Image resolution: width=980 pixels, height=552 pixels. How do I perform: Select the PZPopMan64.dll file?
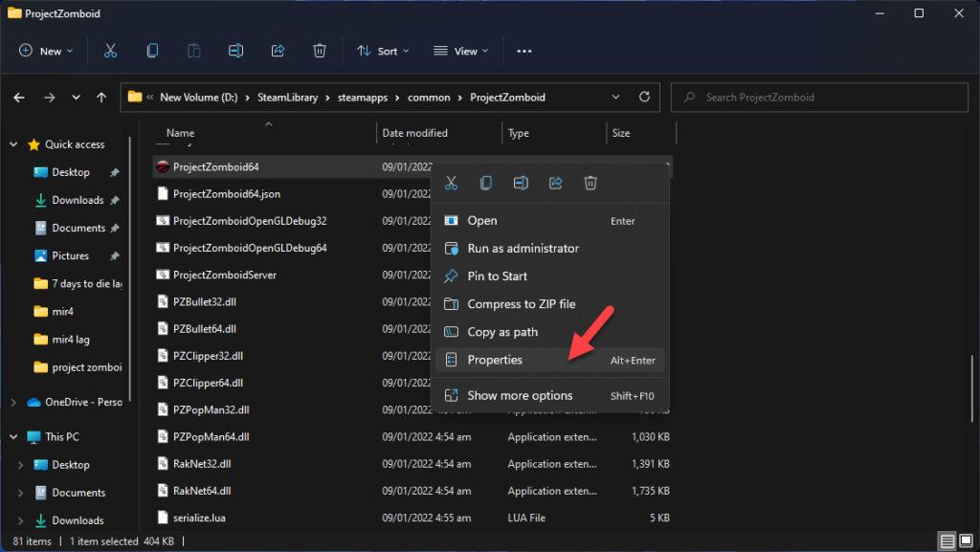[212, 436]
